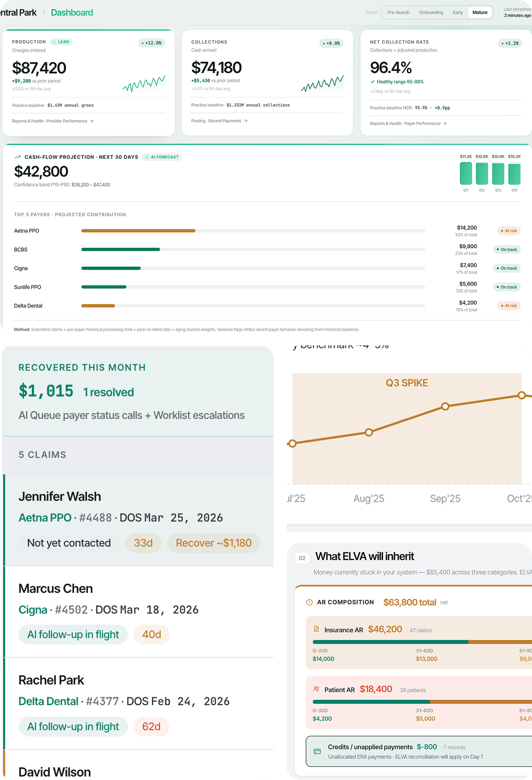Click the Delta Dental contribution bar
Image resolution: width=532 pixels, height=780 pixels.
253,306
